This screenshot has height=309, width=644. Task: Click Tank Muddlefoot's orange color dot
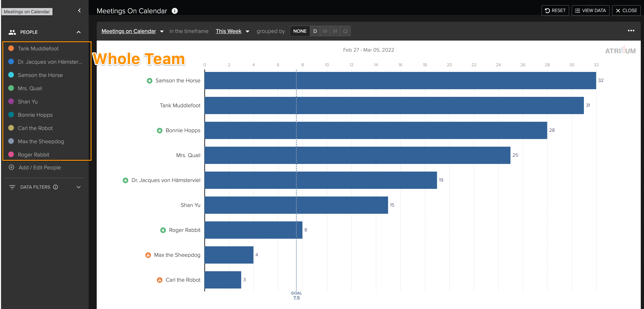11,48
